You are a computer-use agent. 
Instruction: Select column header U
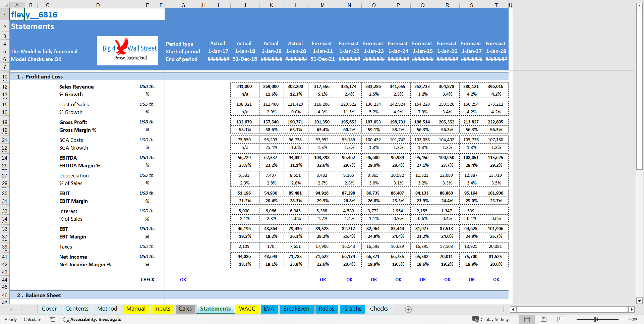(x=510, y=5)
